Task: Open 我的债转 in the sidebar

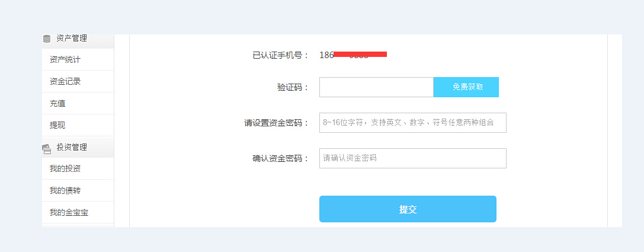Action: 78,190
